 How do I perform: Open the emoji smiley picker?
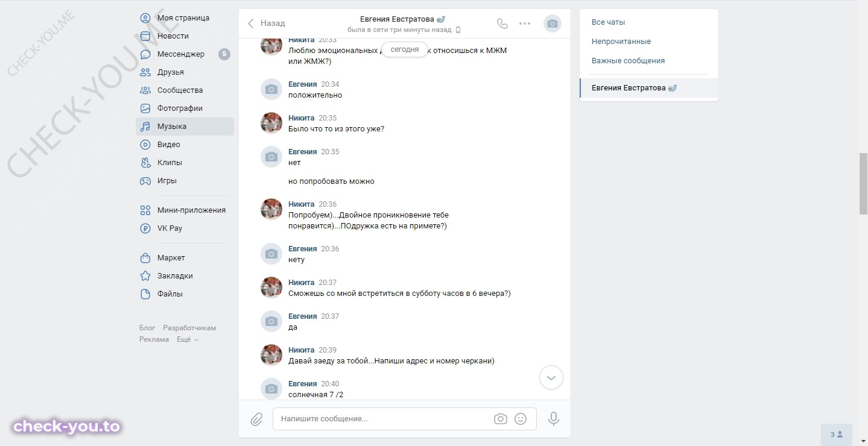point(521,419)
